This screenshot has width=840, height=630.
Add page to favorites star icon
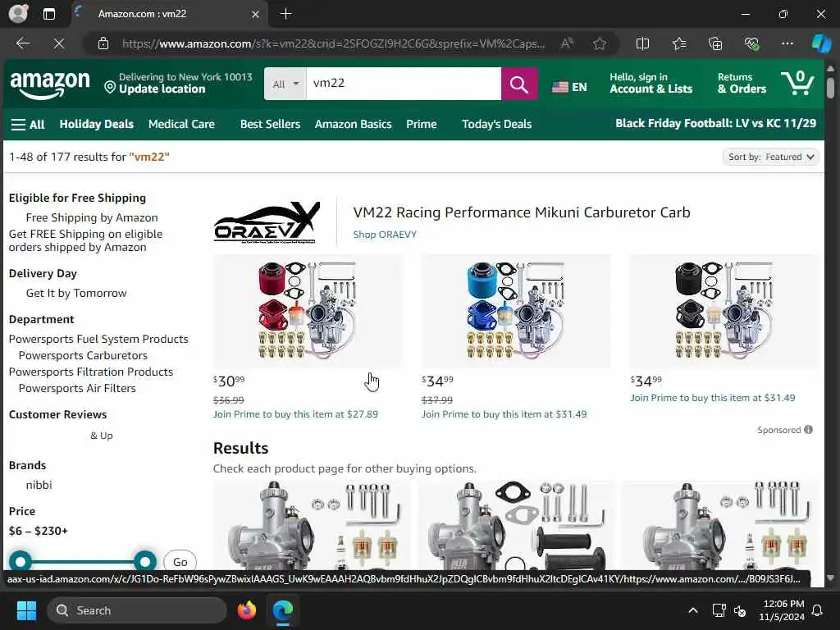coord(600,43)
